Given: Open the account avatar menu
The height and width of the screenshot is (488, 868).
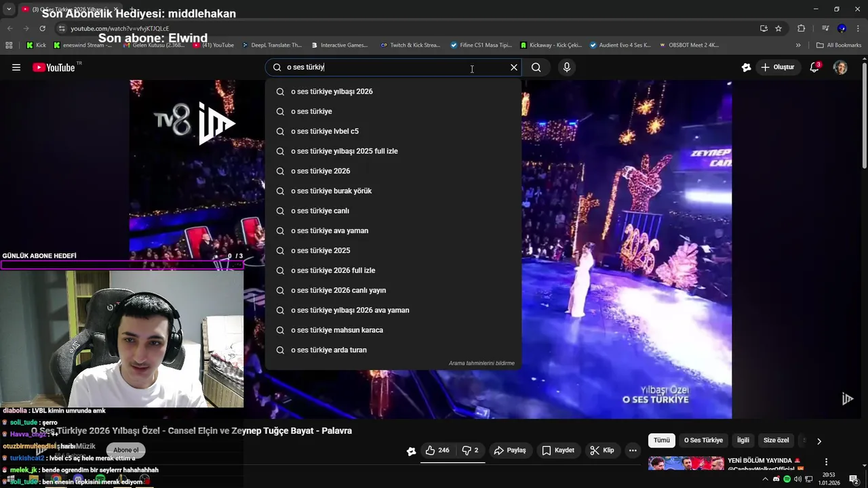Looking at the screenshot, I should (x=840, y=67).
